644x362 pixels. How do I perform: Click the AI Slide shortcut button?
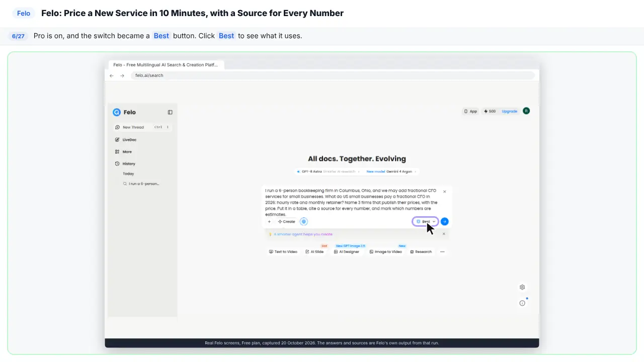314,251
